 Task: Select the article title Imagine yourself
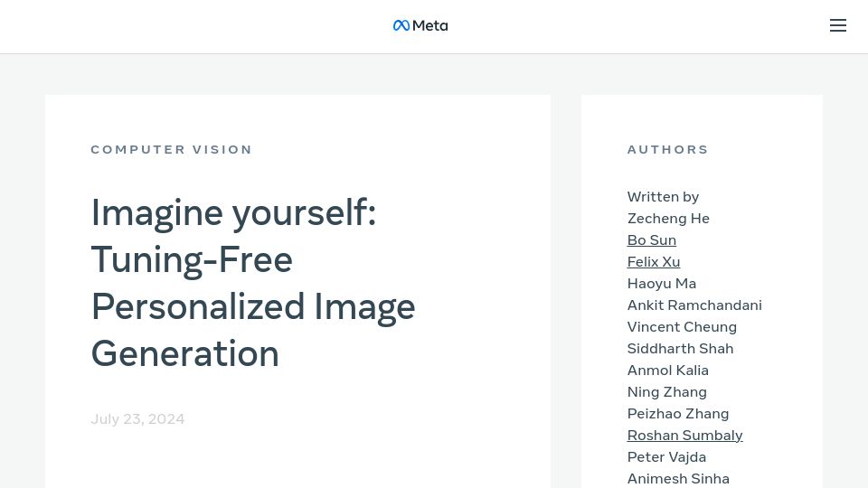[253, 283]
